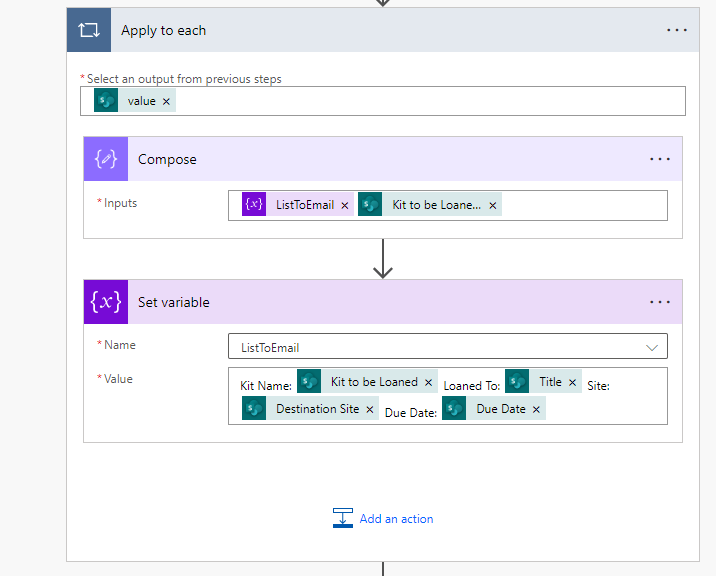Remove ListToEmail token from Compose inputs

[345, 205]
